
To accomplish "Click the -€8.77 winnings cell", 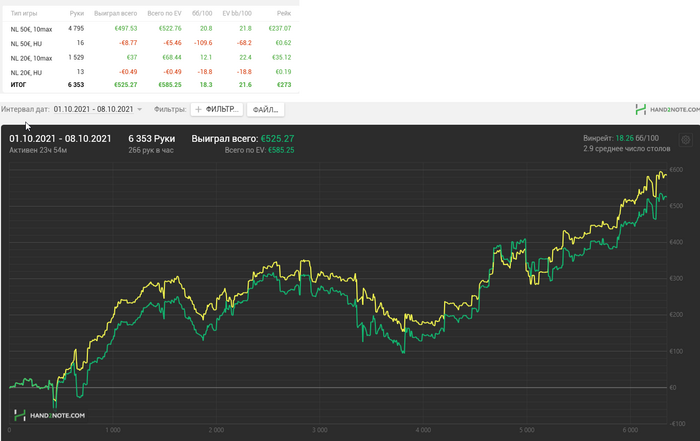I will click(128, 43).
